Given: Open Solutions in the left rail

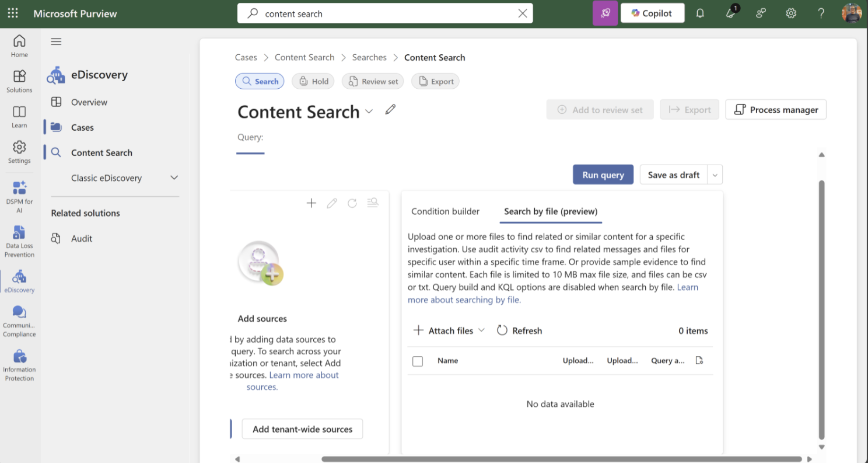Looking at the screenshot, I should pos(19,81).
